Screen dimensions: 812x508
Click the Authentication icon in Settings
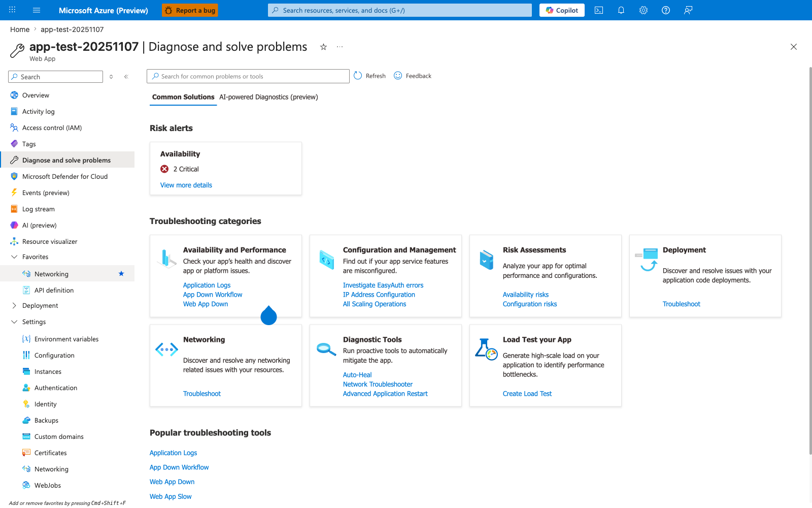pyautogui.click(x=26, y=388)
